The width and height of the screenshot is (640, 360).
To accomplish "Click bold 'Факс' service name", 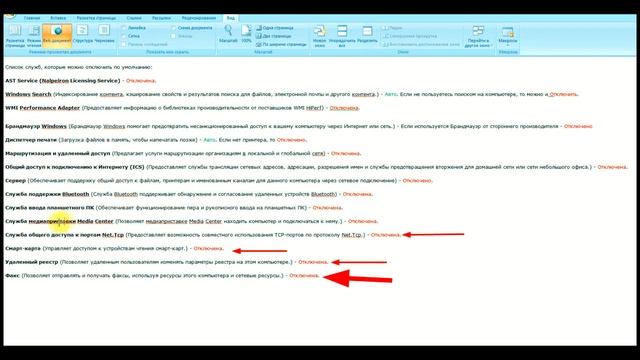I will pyautogui.click(x=12, y=276).
